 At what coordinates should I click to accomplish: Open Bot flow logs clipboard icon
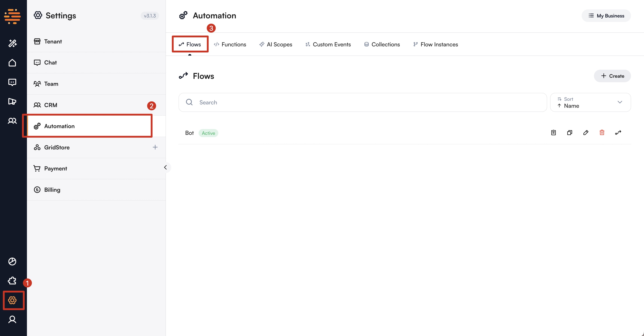tap(553, 133)
